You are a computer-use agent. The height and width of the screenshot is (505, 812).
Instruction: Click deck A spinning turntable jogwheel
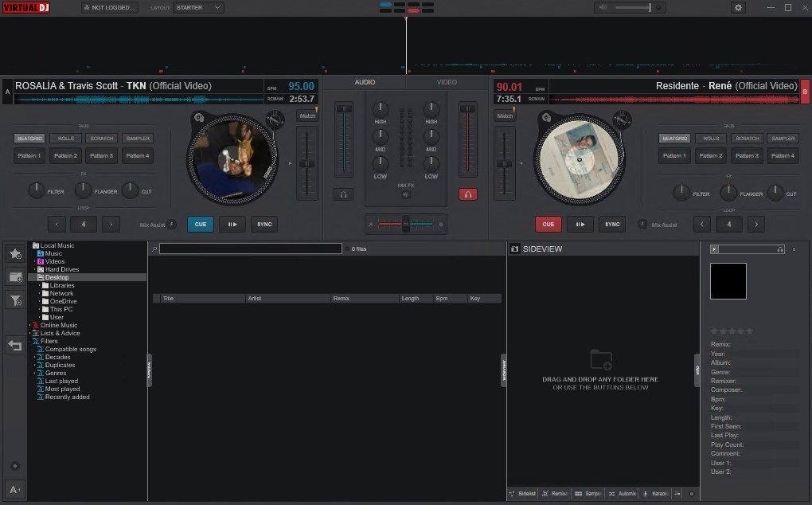pos(232,159)
